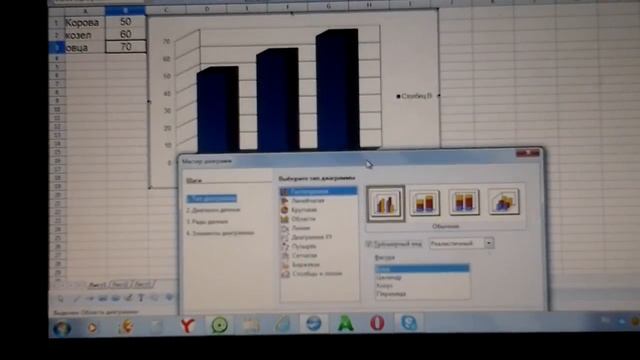The width and height of the screenshot is (640, 360).
Task: Open the media player taskbar icon
Action: pyautogui.click(x=93, y=328)
